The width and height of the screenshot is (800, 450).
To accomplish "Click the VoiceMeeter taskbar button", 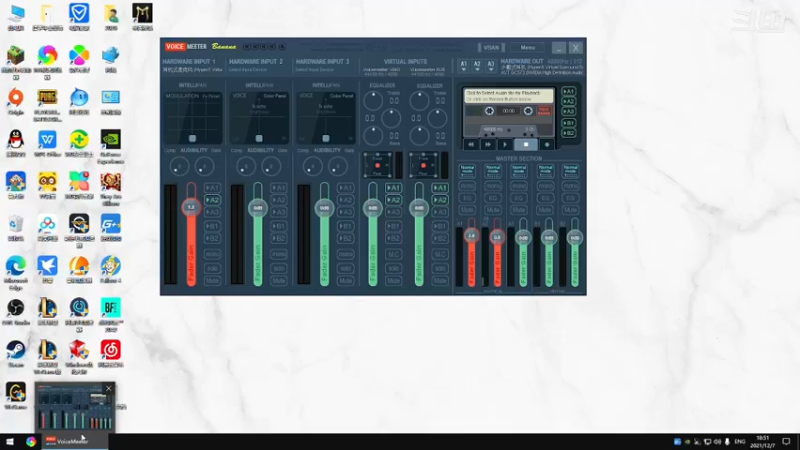I will [x=72, y=441].
